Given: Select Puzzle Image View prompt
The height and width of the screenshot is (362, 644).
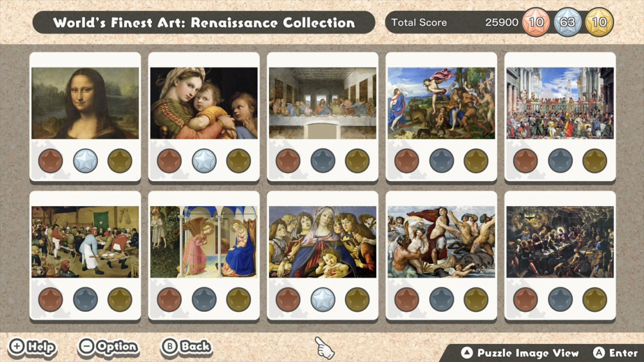Looking at the screenshot, I should click(x=520, y=353).
